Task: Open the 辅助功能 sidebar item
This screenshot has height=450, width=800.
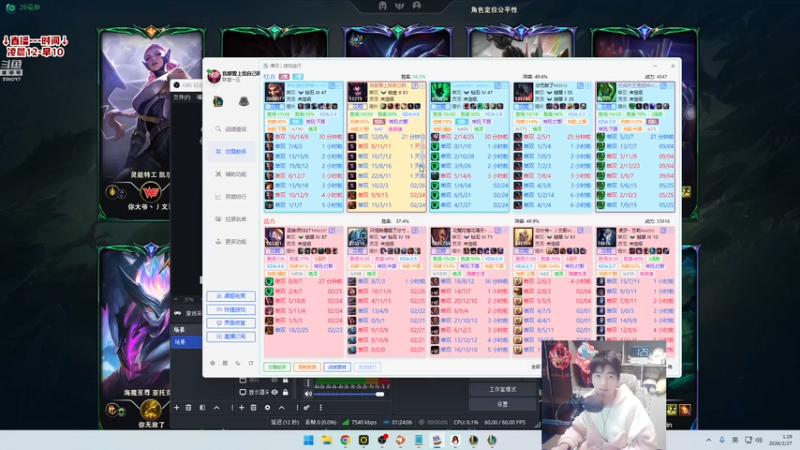Action: coord(231,174)
